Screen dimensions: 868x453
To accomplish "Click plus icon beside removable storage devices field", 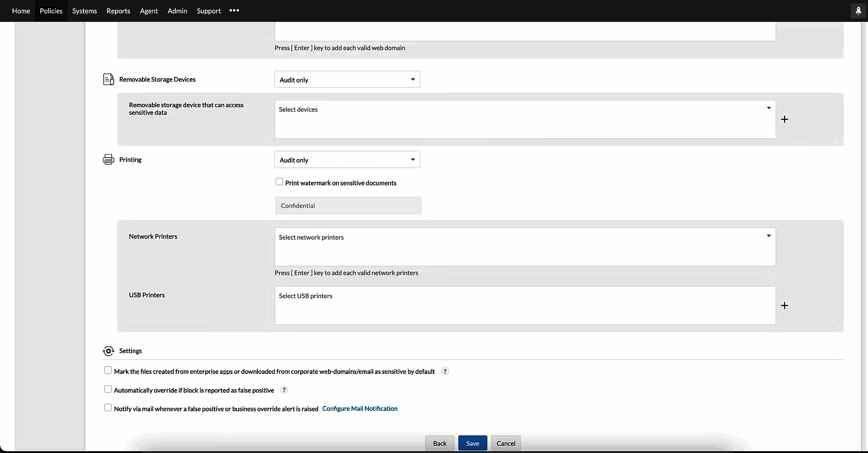I will pos(784,119).
